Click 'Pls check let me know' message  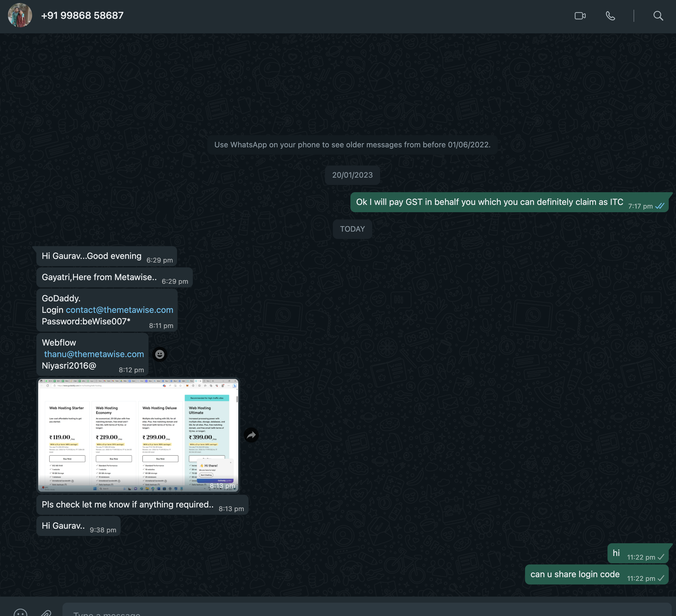point(127,505)
